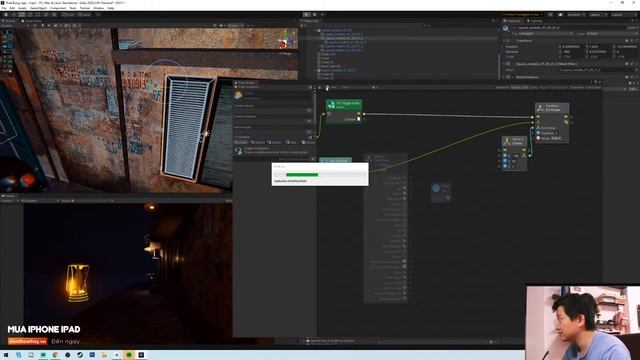Open the Windows Start menu
The height and width of the screenshot is (360, 640).
coord(6,355)
